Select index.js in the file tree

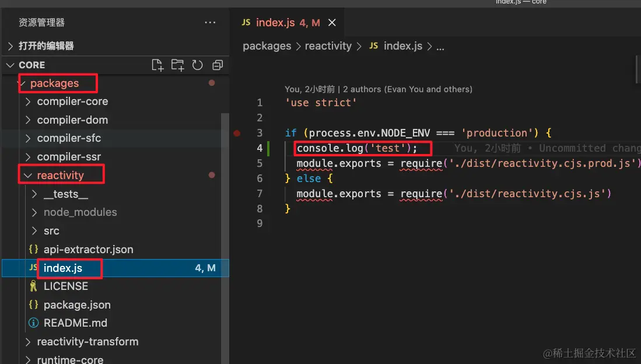pyautogui.click(x=115, y=268)
